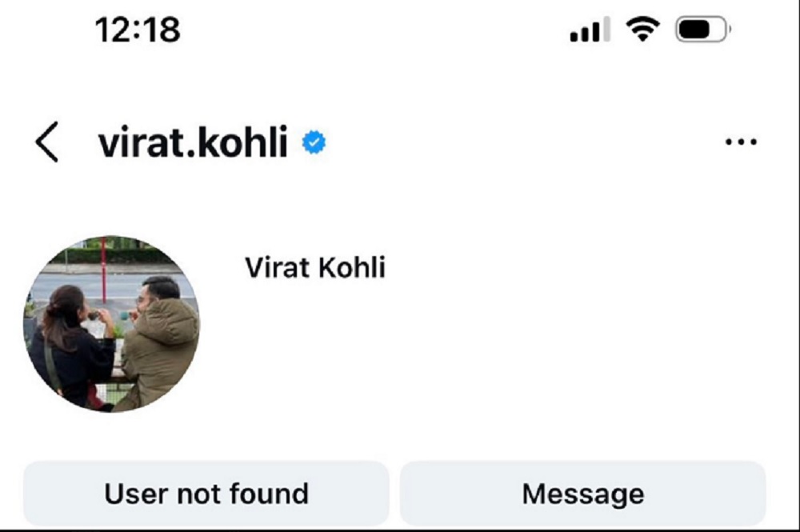800x532 pixels.
Task: Click the bold virat.kohli title text
Action: pyautogui.click(x=193, y=143)
